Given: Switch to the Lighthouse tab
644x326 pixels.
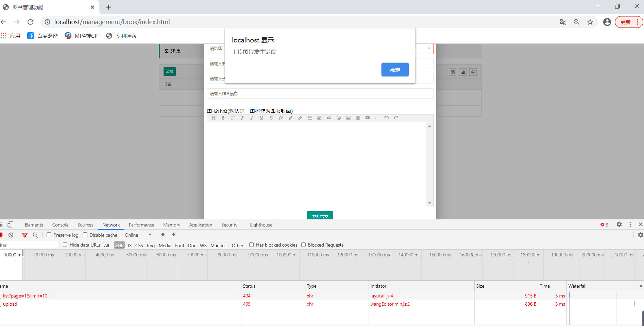Looking at the screenshot, I should (x=261, y=225).
